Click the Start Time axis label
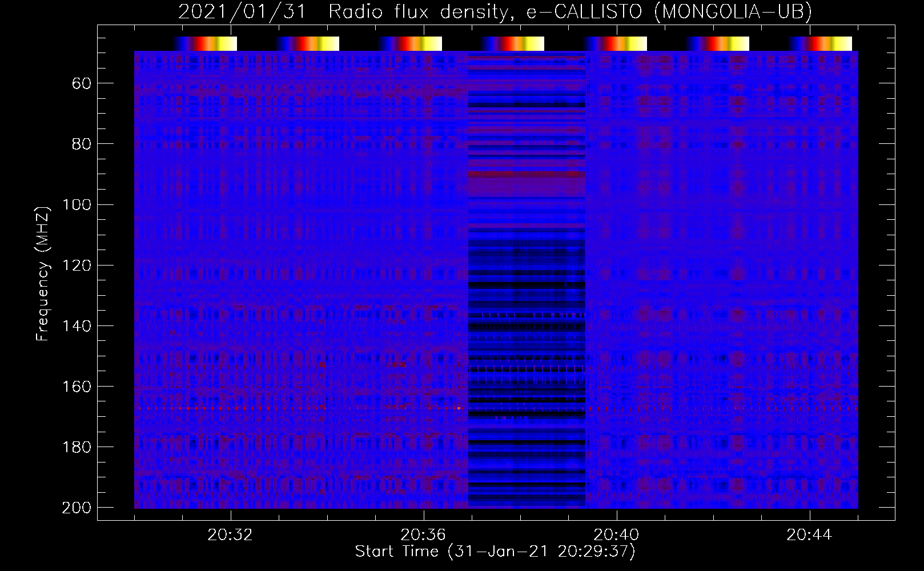The width and height of the screenshot is (924, 571). 495,551
